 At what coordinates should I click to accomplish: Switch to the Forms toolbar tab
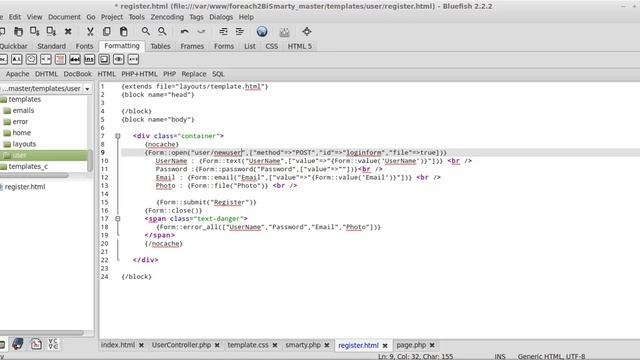pyautogui.click(x=224, y=46)
